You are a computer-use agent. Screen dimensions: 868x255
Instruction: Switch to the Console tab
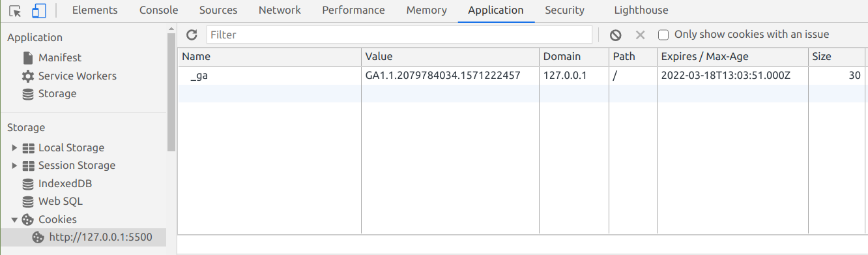[x=159, y=10]
